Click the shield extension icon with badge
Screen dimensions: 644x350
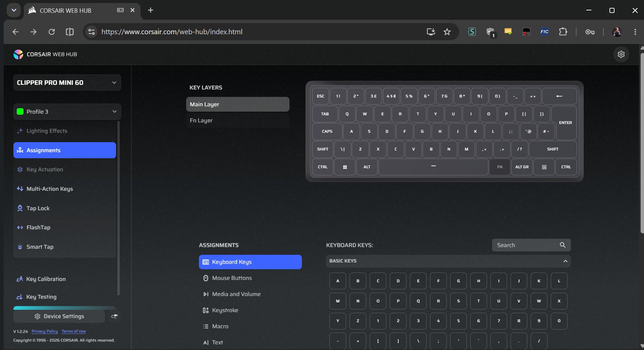(491, 32)
